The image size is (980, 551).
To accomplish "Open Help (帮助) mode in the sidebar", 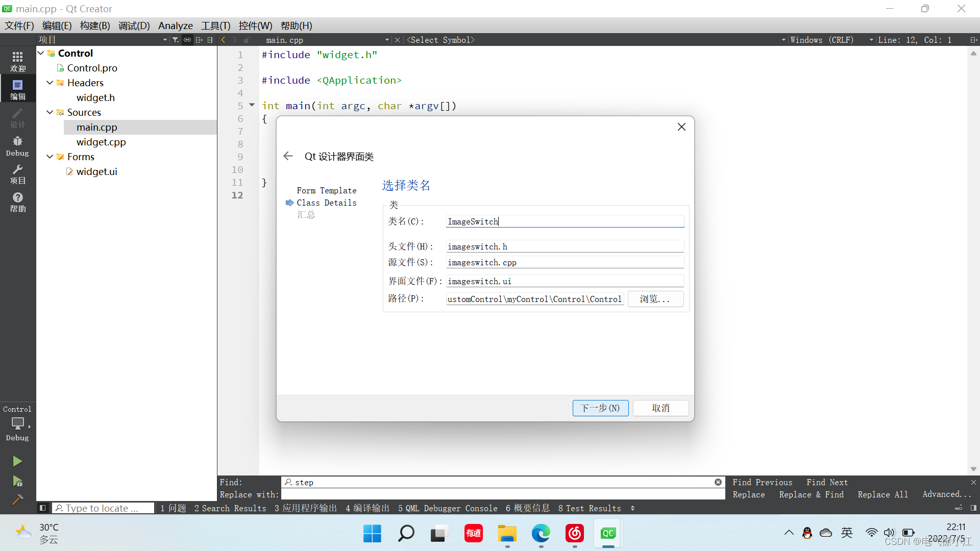I will [18, 202].
